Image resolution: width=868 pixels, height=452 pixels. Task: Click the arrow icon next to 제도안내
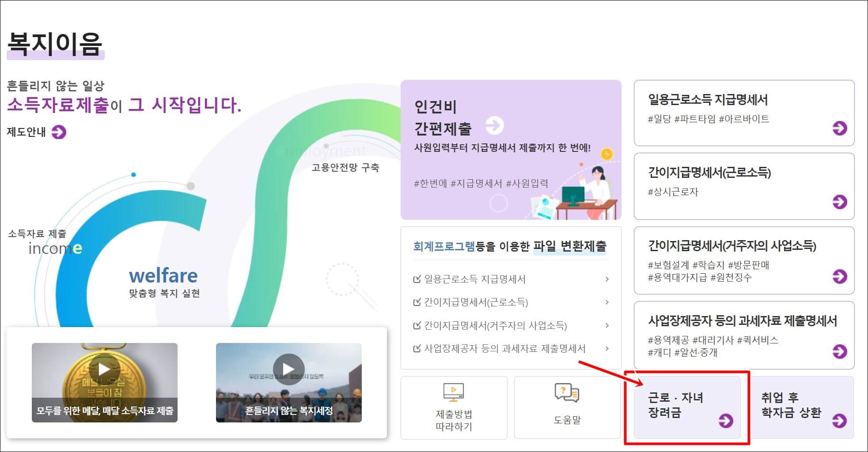[x=59, y=132]
